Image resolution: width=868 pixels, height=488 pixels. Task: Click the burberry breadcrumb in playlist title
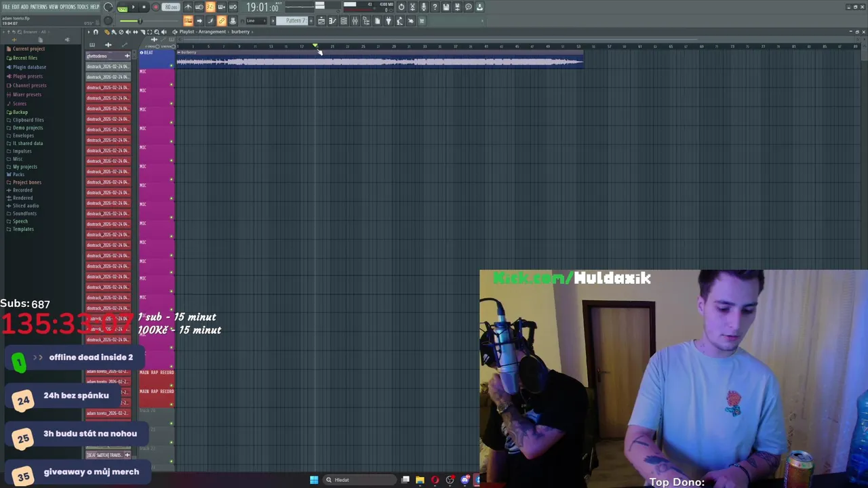coord(240,32)
